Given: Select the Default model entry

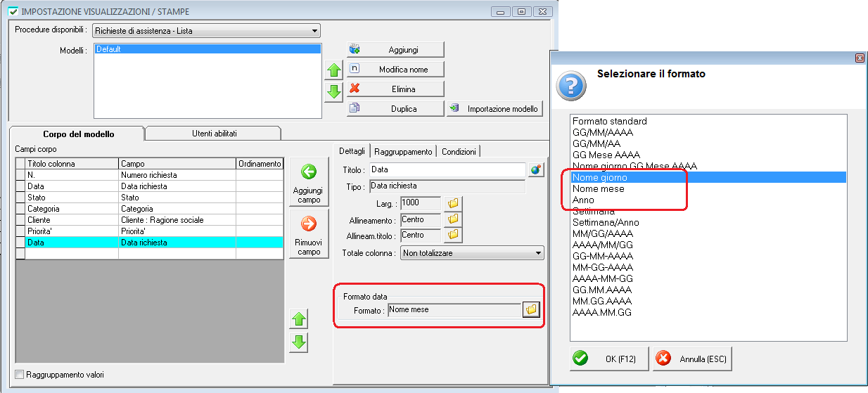Looking at the screenshot, I should [x=208, y=50].
